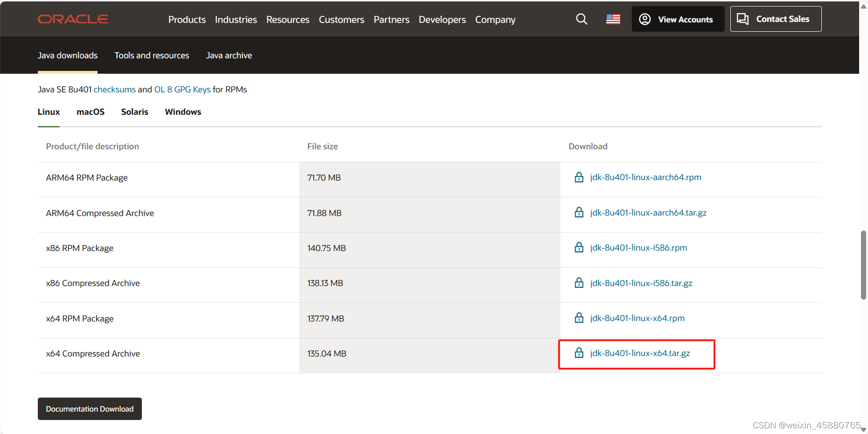This screenshot has width=868, height=434.
Task: Download jdk-8u401-linux-x64.rpm
Action: pyautogui.click(x=637, y=318)
